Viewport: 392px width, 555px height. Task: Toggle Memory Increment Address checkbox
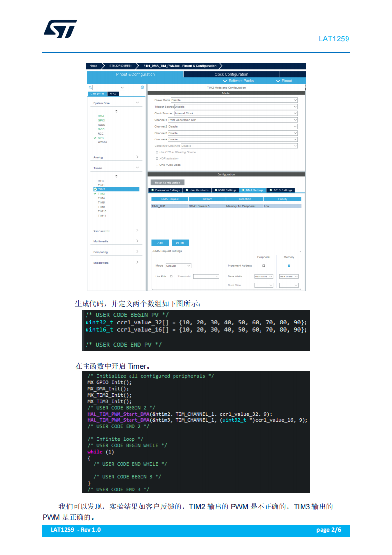click(289, 266)
